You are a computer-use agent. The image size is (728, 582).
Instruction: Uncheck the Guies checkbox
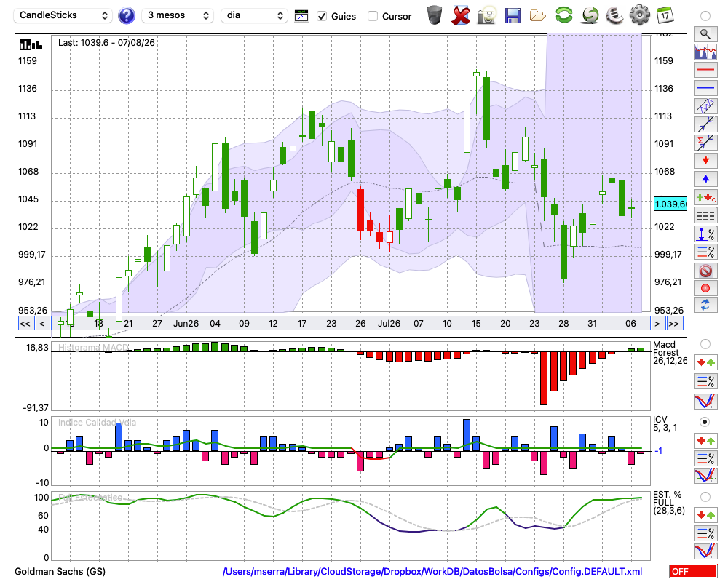click(x=321, y=16)
